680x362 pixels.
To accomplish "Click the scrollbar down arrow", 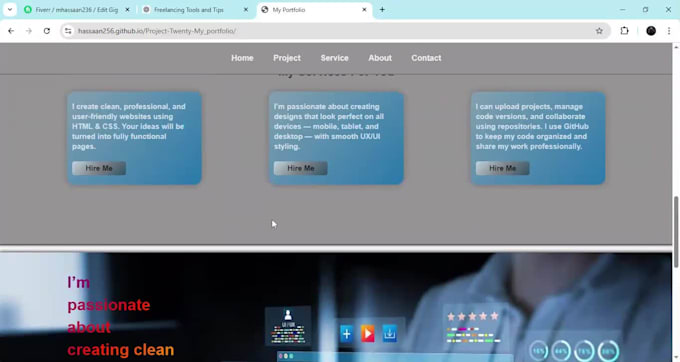I will [x=676, y=358].
